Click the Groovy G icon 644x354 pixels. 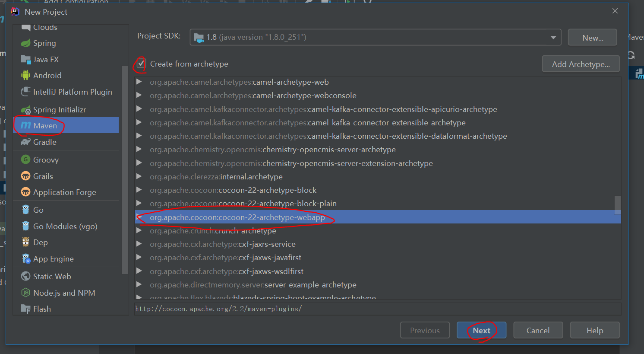click(x=26, y=160)
